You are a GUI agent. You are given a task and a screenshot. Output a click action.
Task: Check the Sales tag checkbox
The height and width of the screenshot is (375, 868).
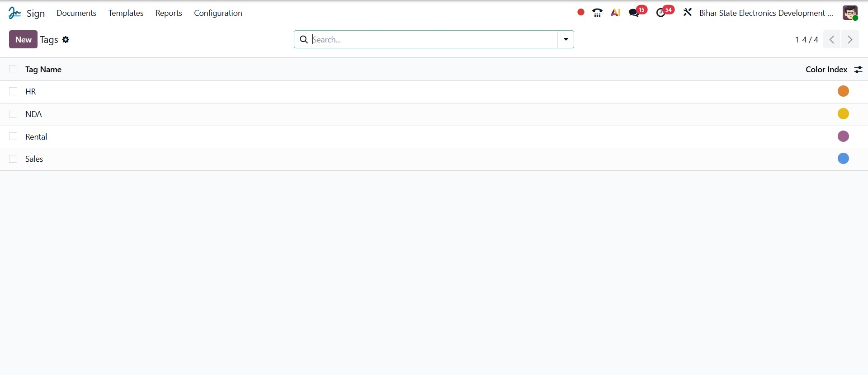13,159
